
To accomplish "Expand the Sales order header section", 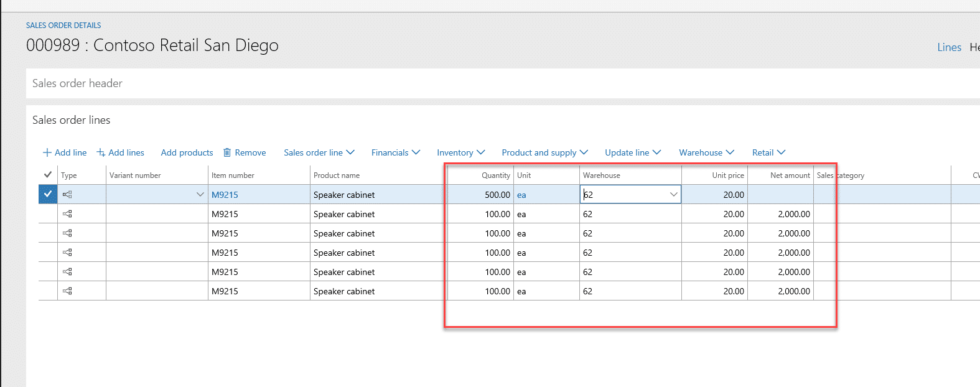I will (x=77, y=83).
